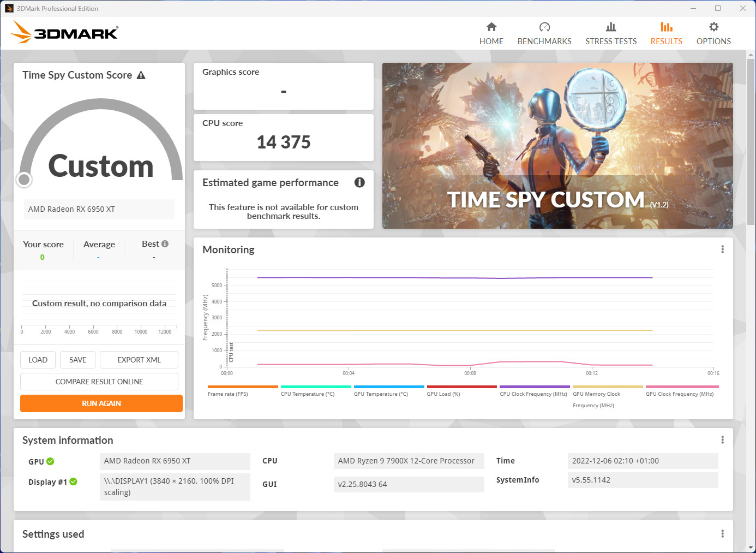Switch to the Results tab
Viewport: 756px width, 553px height.
[666, 33]
